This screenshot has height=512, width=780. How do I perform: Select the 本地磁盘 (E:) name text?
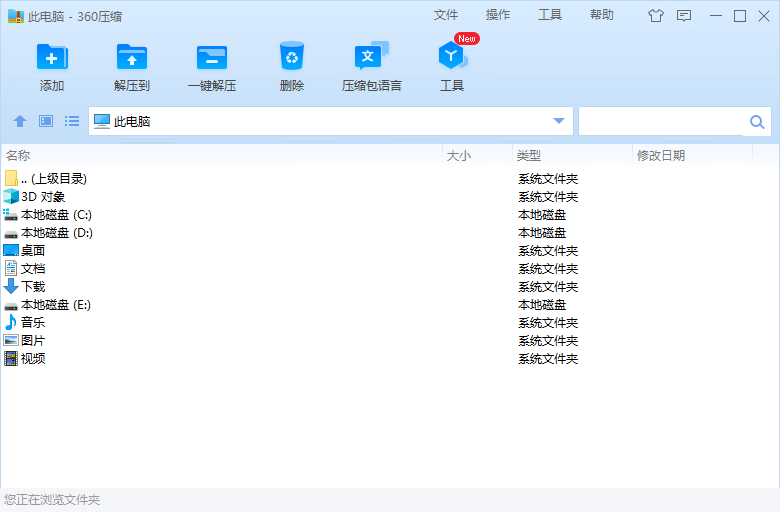56,305
